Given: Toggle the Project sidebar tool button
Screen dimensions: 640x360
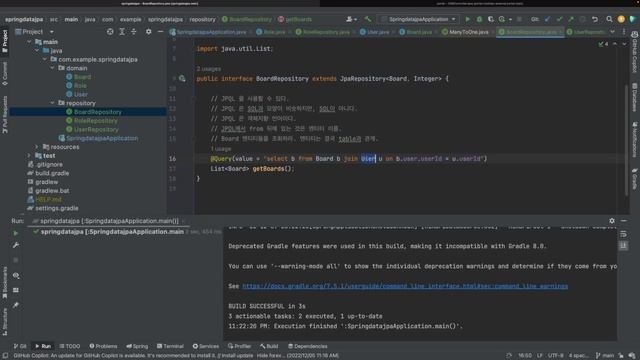Looking at the screenshot, I should click(x=5, y=41).
